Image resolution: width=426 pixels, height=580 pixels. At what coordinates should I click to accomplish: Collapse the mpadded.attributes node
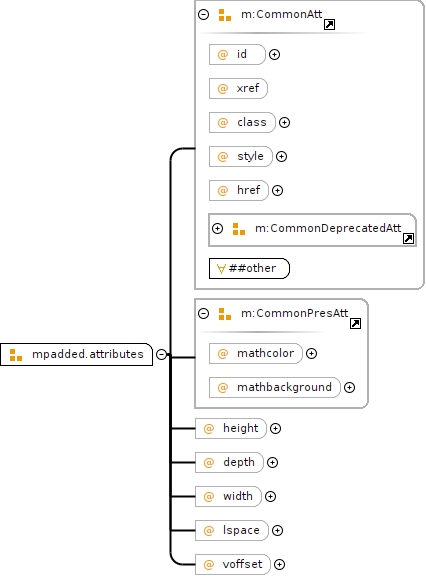point(161,354)
